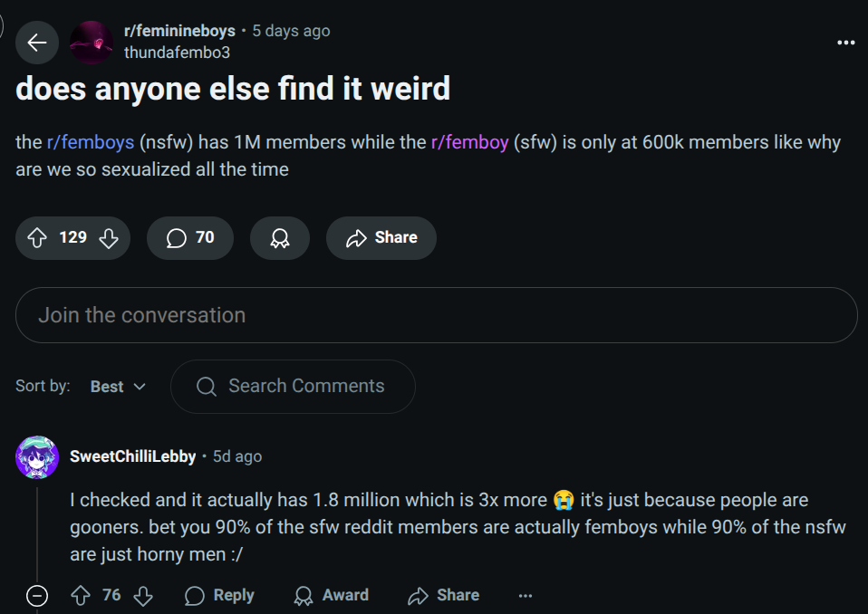Go to the r/feminineboys community

point(179,31)
